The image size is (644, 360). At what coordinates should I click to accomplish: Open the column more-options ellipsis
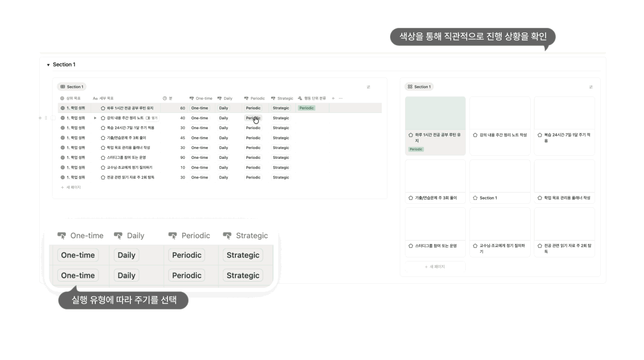341,99
